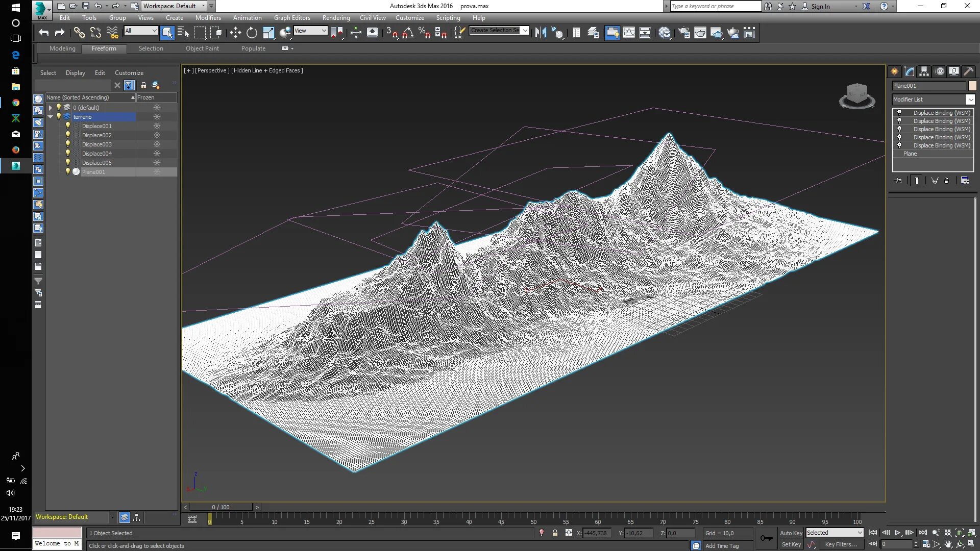Toggle selection lock icon in status bar
This screenshot has height=551, width=980.
[555, 533]
